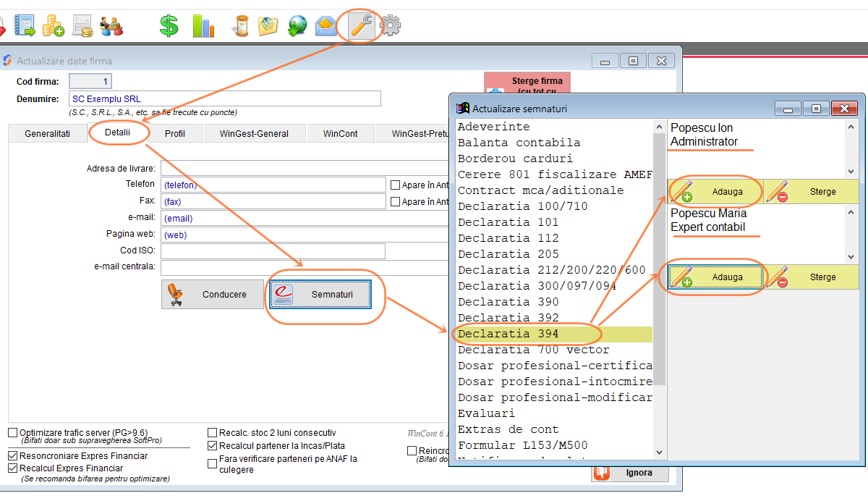Click the Conducere button

click(213, 295)
